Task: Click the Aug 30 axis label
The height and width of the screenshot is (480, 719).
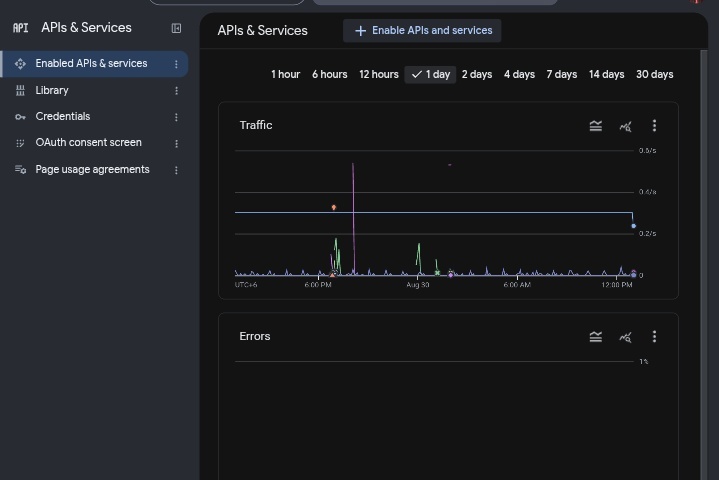Action: pyautogui.click(x=418, y=285)
